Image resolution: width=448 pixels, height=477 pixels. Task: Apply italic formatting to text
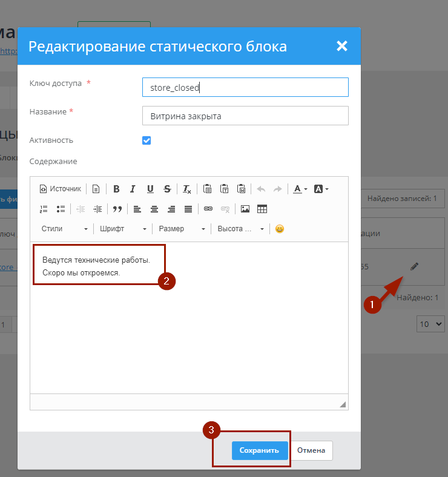click(133, 189)
